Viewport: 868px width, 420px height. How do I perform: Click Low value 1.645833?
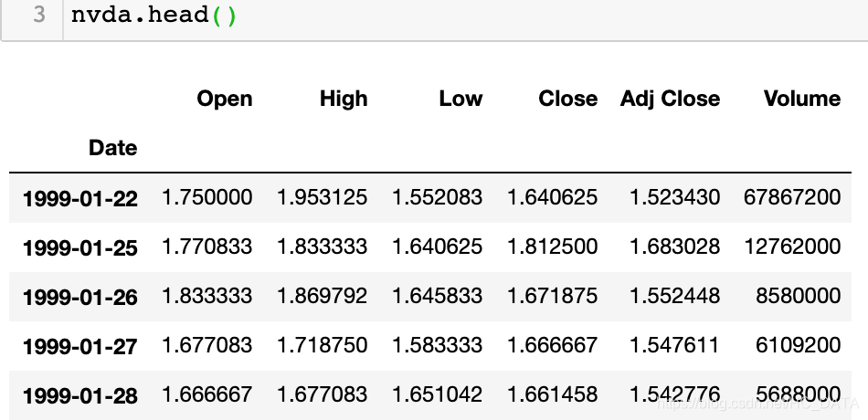click(x=438, y=296)
